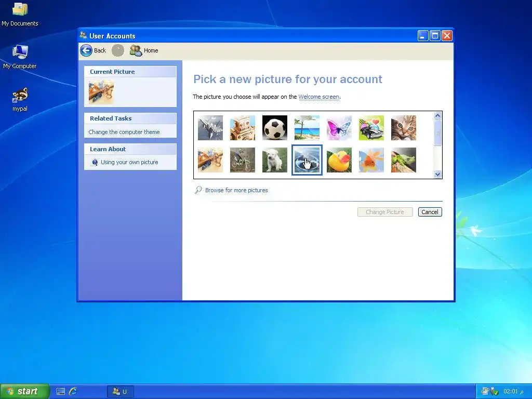Click the User Accounts title bar icon
The width and height of the screenshot is (532, 399).
click(x=84, y=35)
